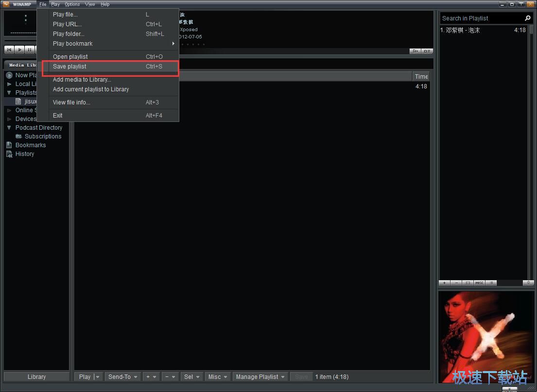Click the playlist editor vertical scrollbar
This screenshot has height=392, width=537.
[531, 153]
